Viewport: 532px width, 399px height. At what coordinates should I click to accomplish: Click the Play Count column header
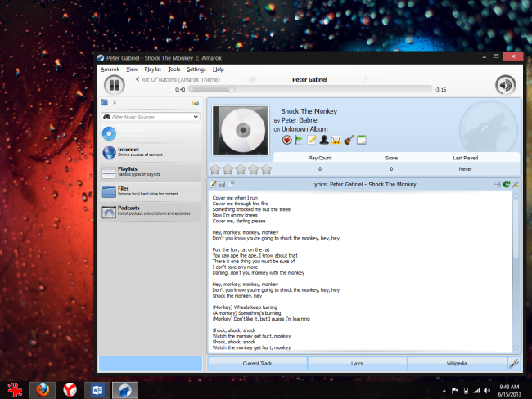tap(320, 158)
